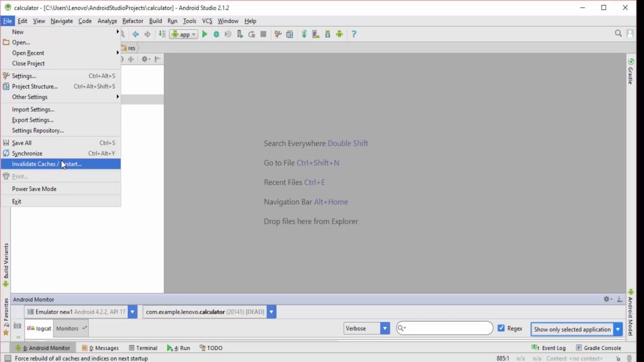Select Synchronize in File menu
Image resolution: width=644 pixels, height=362 pixels.
coord(60,153)
